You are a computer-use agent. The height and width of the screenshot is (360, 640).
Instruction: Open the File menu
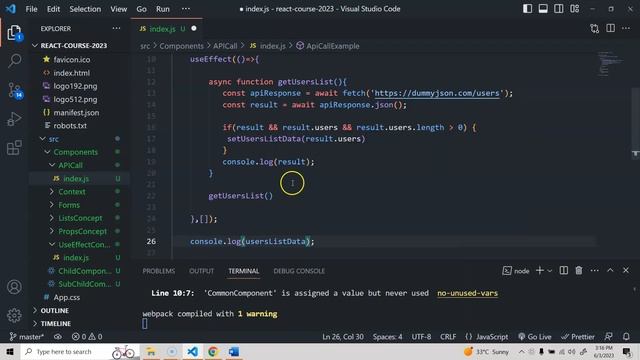[x=31, y=9]
